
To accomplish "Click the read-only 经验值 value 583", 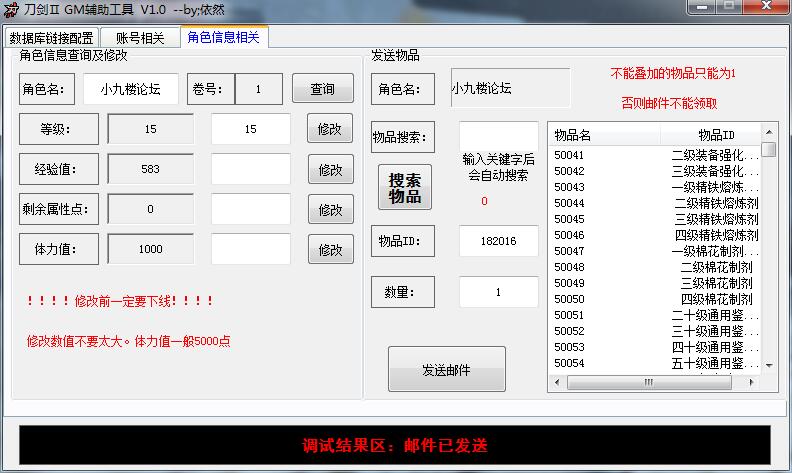I will [x=151, y=169].
